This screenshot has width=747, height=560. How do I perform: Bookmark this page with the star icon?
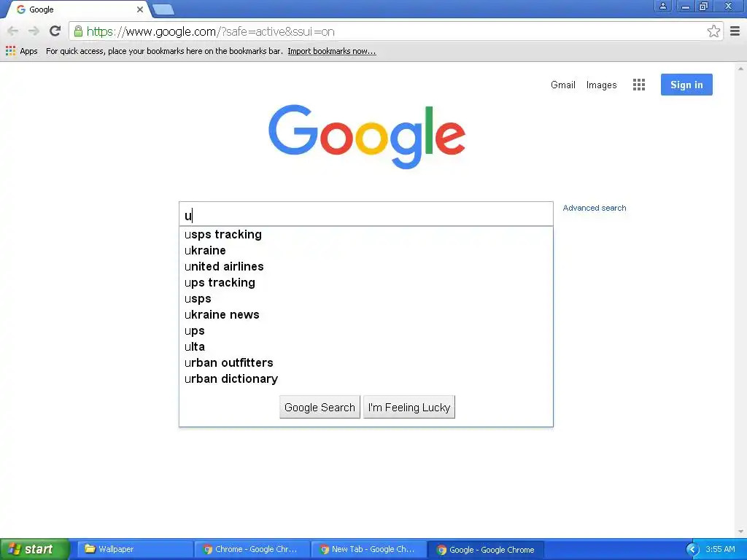(713, 31)
